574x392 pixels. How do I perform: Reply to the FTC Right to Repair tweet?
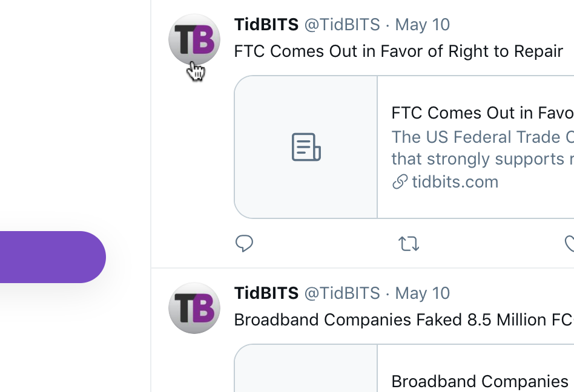pyautogui.click(x=244, y=244)
